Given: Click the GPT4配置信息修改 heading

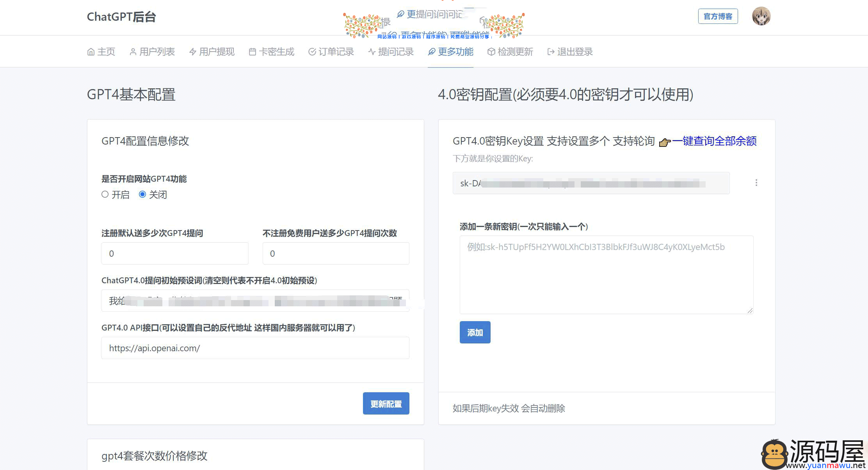Looking at the screenshot, I should coord(145,141).
